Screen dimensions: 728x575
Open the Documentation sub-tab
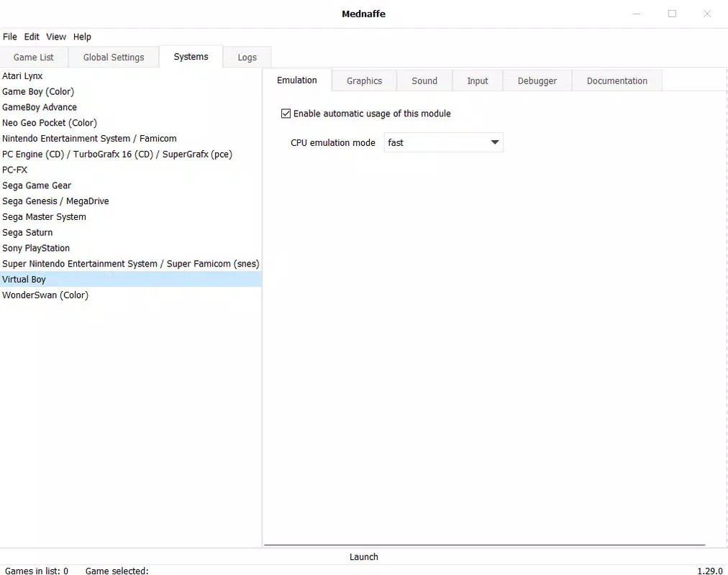(617, 80)
